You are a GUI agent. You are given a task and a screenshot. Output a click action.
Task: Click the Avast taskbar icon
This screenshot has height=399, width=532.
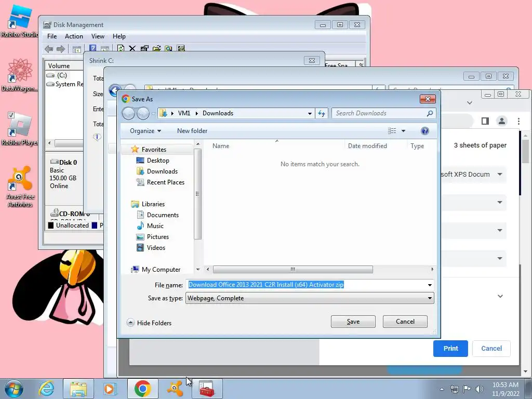click(x=175, y=389)
